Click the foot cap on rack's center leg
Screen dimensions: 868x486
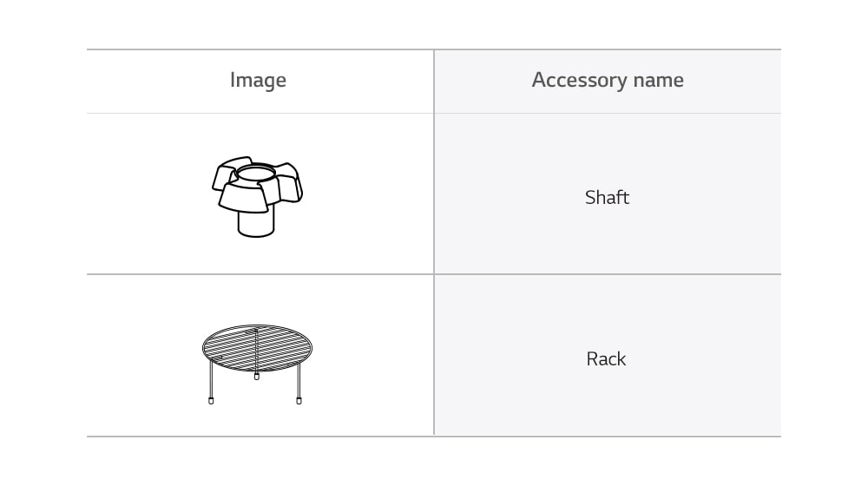coord(256,377)
